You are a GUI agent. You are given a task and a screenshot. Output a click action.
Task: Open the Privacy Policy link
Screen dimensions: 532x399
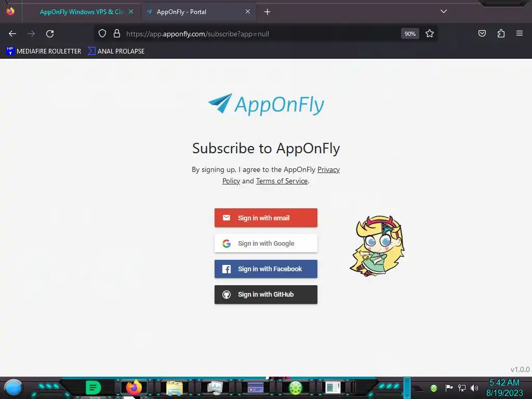(328, 170)
